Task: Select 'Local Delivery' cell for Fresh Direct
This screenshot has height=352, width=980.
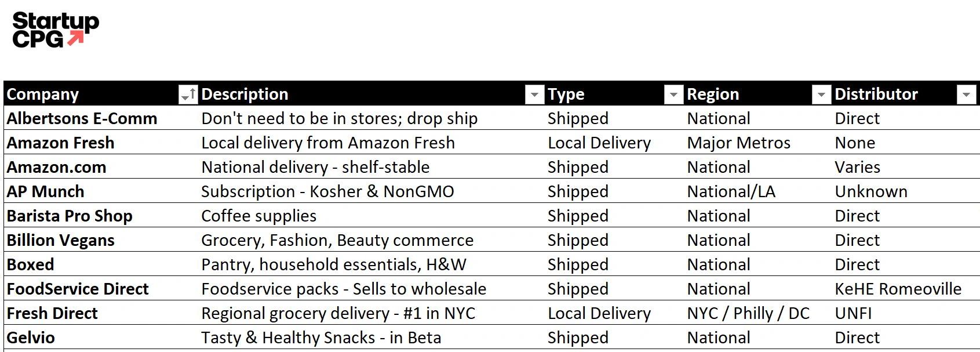Action: coord(600,313)
